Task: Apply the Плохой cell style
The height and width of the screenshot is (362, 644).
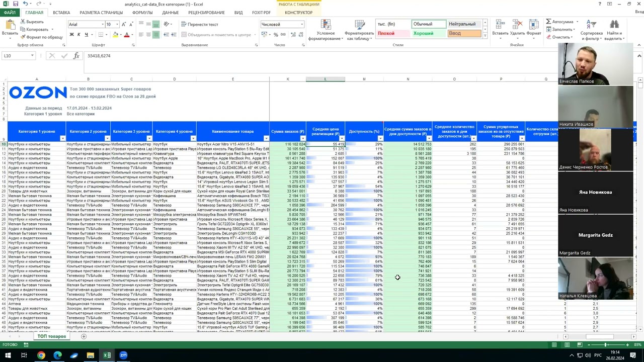Action: [393, 34]
